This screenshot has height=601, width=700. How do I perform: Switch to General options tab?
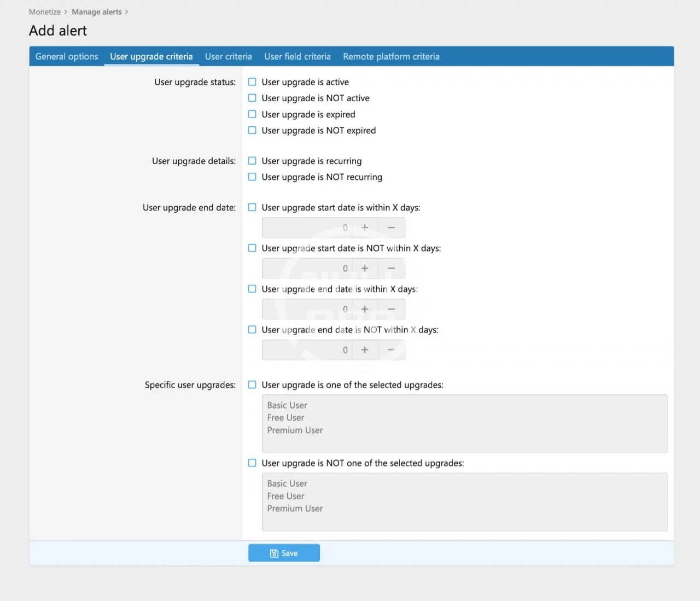tap(67, 56)
